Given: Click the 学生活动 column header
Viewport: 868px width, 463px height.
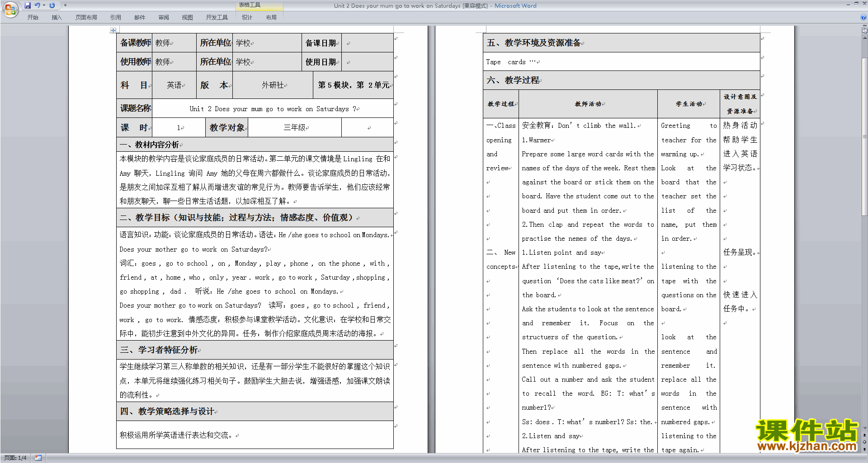Looking at the screenshot, I should [689, 104].
